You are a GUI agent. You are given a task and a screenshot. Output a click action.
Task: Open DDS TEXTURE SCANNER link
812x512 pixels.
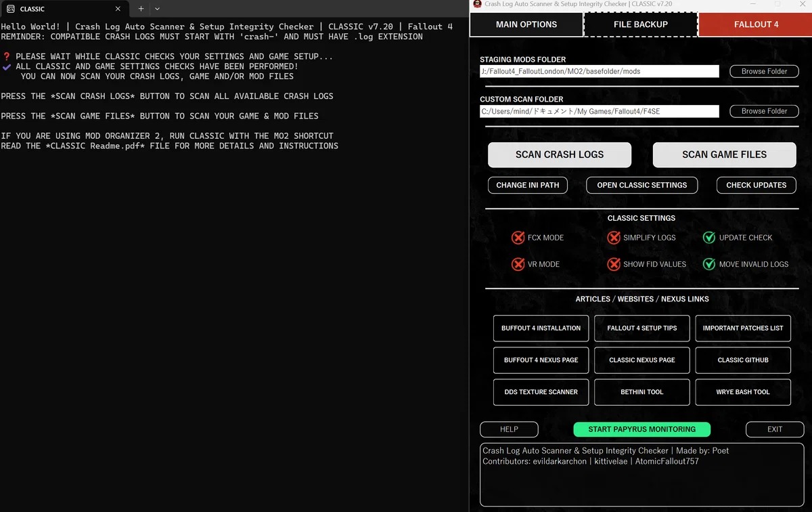(x=541, y=392)
